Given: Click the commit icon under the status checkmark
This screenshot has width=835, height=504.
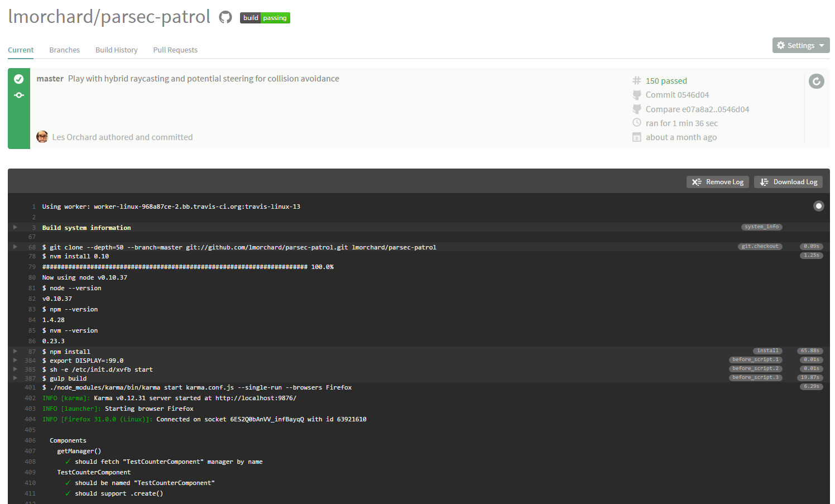Looking at the screenshot, I should [19, 95].
